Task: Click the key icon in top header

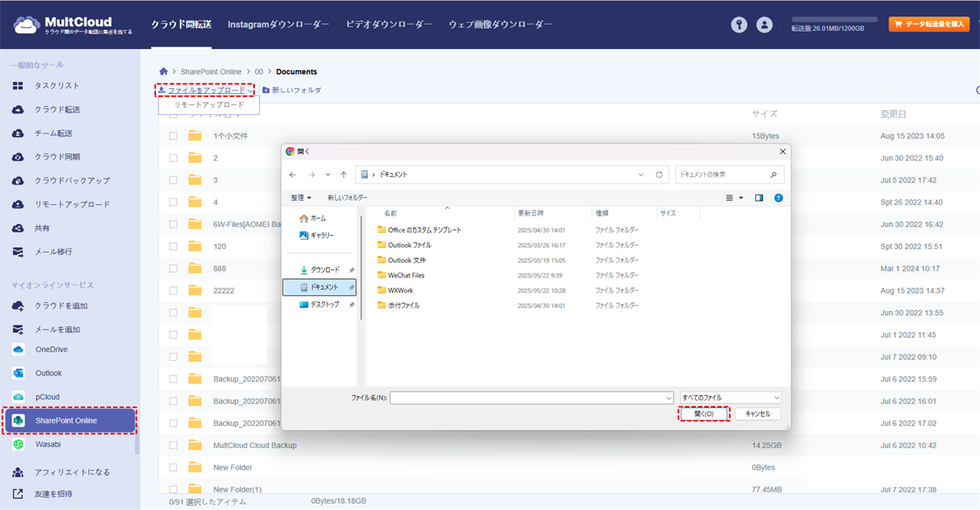Action: 739,24
